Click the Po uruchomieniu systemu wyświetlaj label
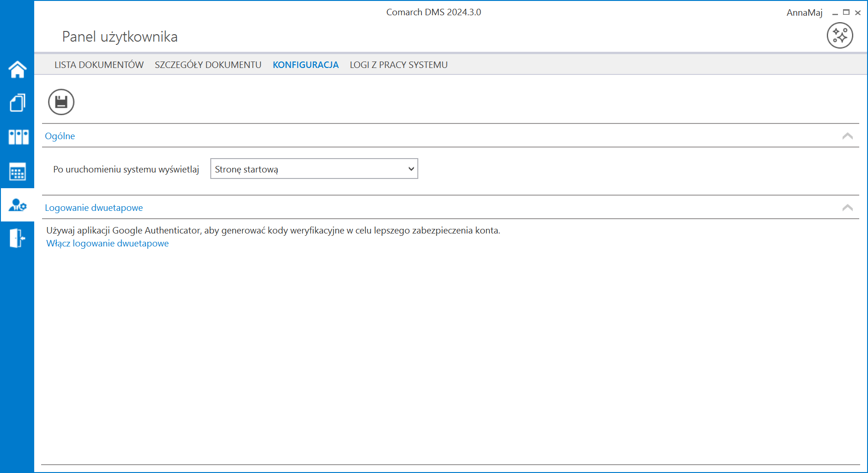Viewport: 868px width, 473px height. click(126, 169)
